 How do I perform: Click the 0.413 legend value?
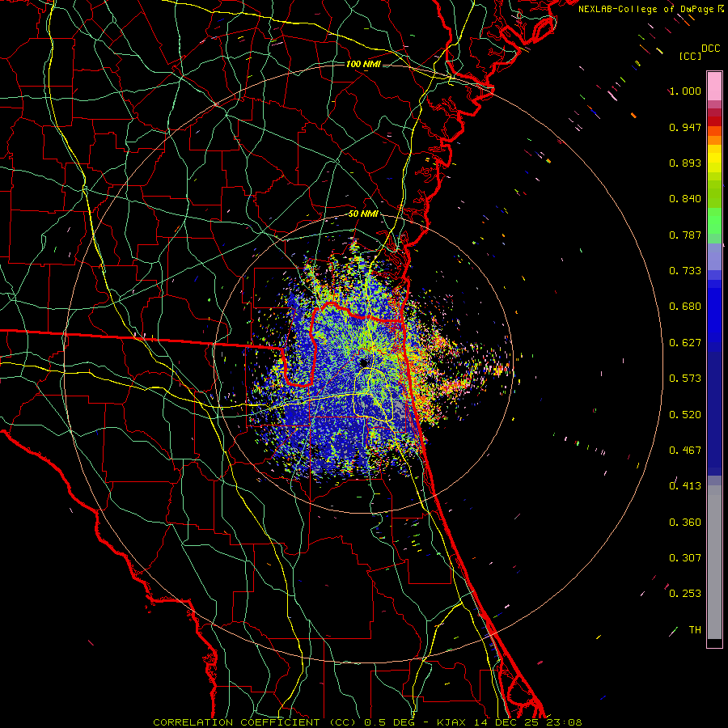685,486
